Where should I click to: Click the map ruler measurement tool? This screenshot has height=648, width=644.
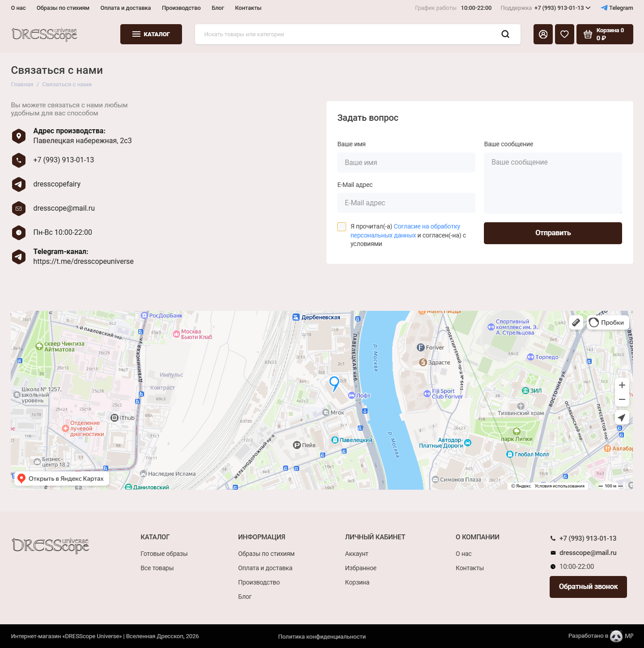[576, 322]
